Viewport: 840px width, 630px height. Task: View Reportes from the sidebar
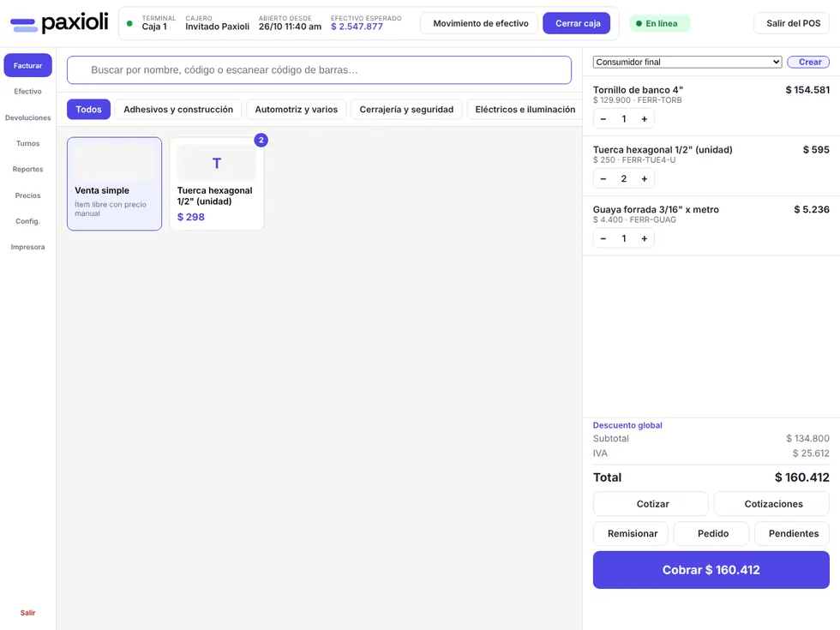[27, 170]
